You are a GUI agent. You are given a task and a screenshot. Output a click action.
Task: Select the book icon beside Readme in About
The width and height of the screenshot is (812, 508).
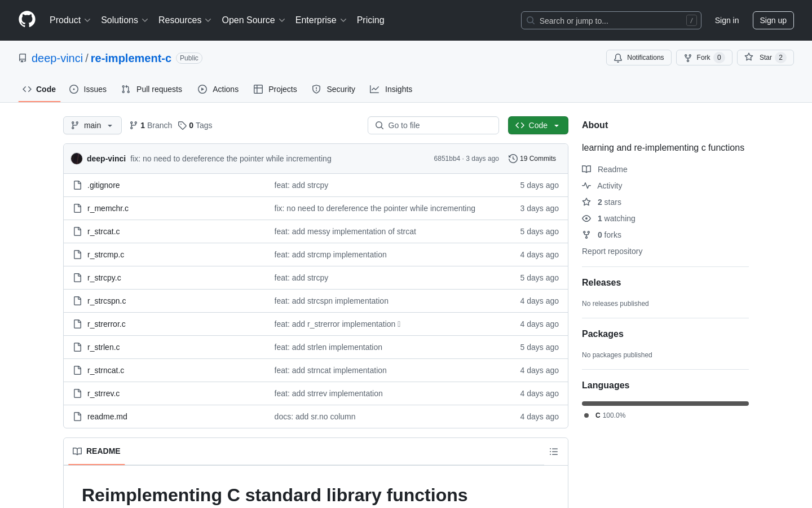click(586, 169)
